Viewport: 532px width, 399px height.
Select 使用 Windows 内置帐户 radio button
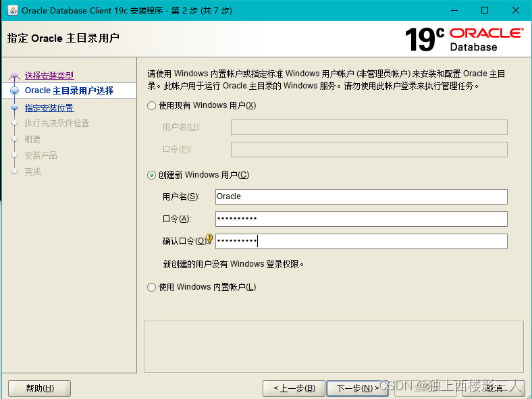click(151, 288)
